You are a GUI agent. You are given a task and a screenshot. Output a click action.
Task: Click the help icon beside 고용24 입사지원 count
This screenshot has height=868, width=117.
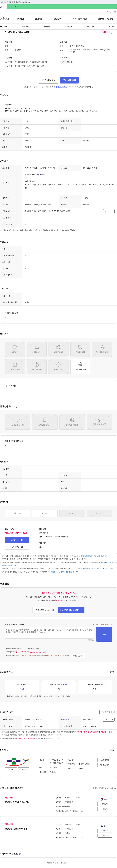(102, 684)
